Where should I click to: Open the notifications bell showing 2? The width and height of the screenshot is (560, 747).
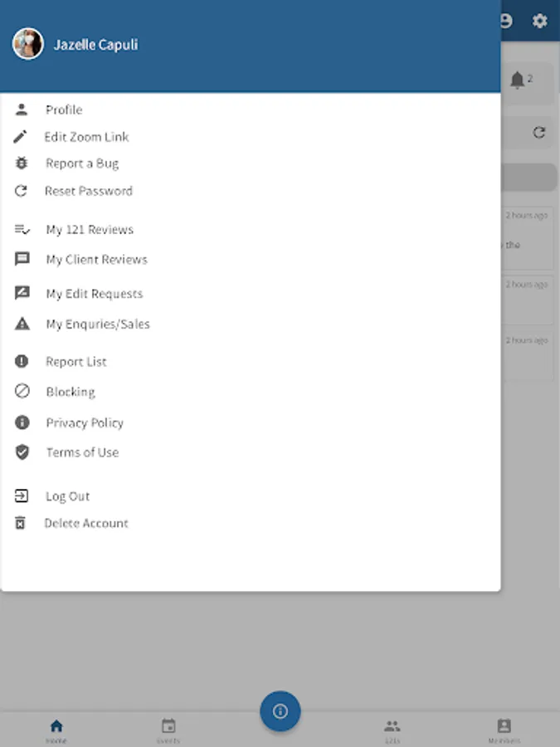(518, 80)
